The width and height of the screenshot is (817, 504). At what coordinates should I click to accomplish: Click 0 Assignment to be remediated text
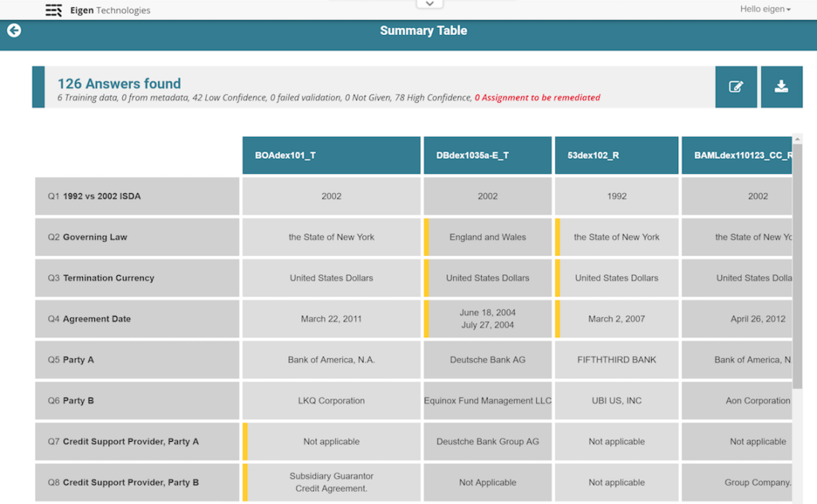[x=537, y=97]
